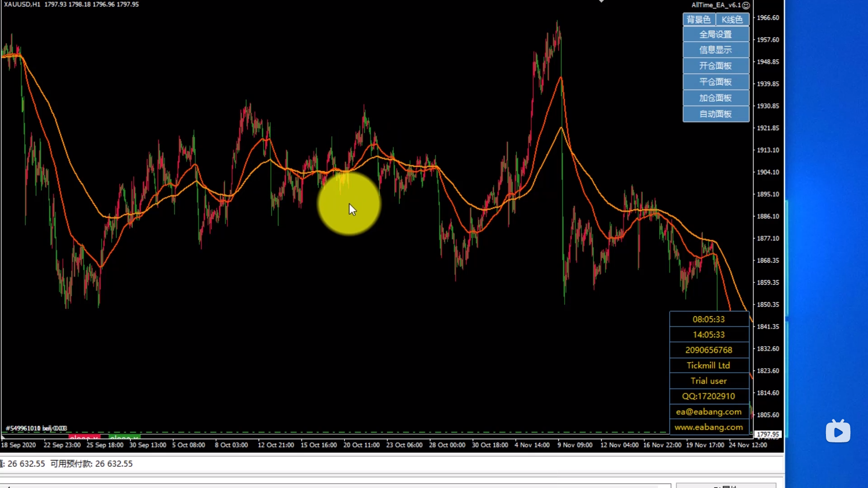This screenshot has height=488, width=868.
Task: Expand the 信息显示 info display panel
Action: click(x=715, y=50)
